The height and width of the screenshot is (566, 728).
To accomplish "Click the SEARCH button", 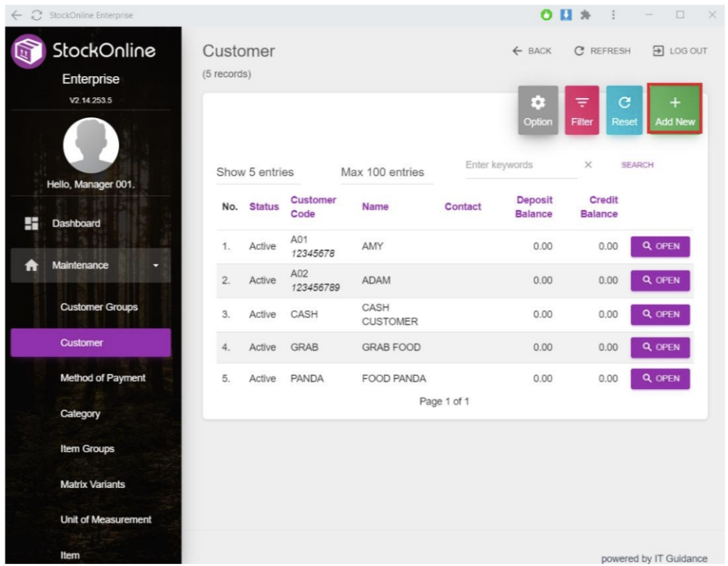I will pos(637,165).
